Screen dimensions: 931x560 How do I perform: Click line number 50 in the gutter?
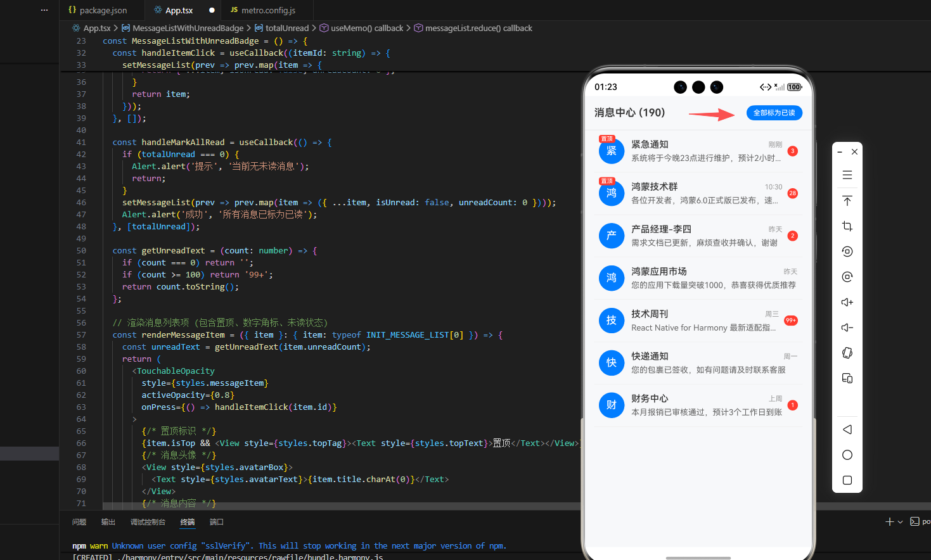pyautogui.click(x=81, y=251)
